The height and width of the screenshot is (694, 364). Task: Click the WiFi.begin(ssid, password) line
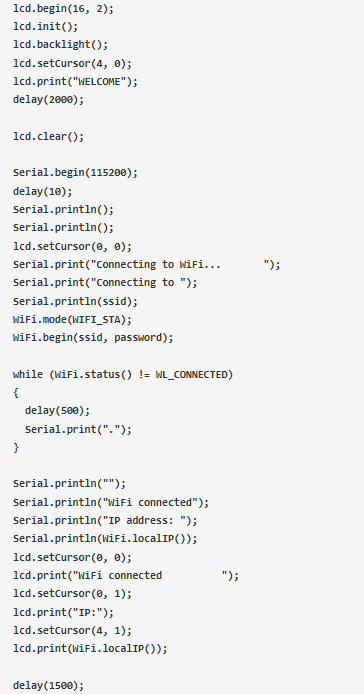(x=93, y=338)
